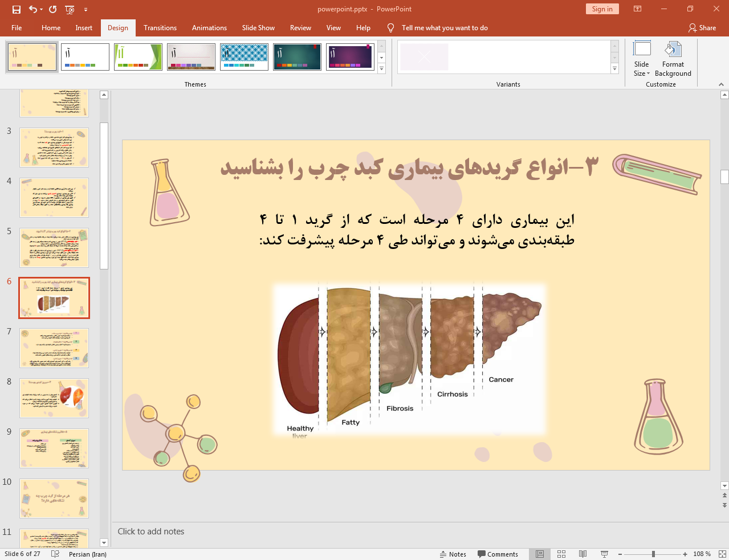Expand the Variants gallery more arrow
Viewport: 729px width, 560px height.
tap(614, 69)
